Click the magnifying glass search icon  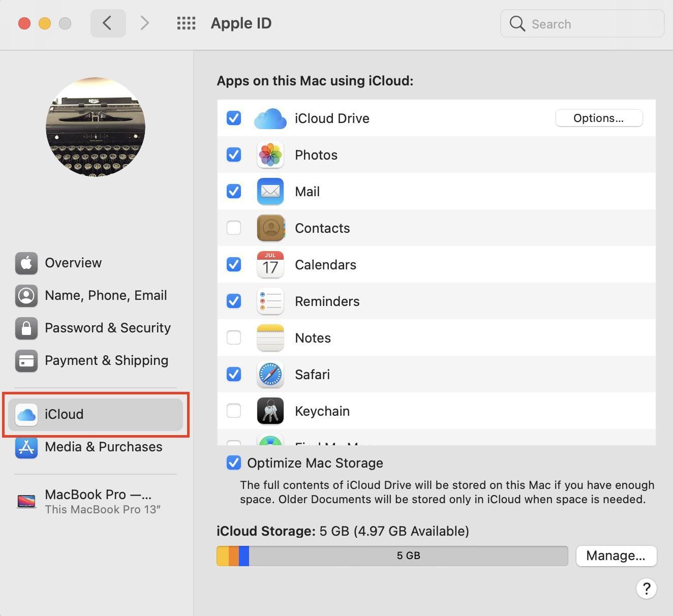tap(517, 23)
